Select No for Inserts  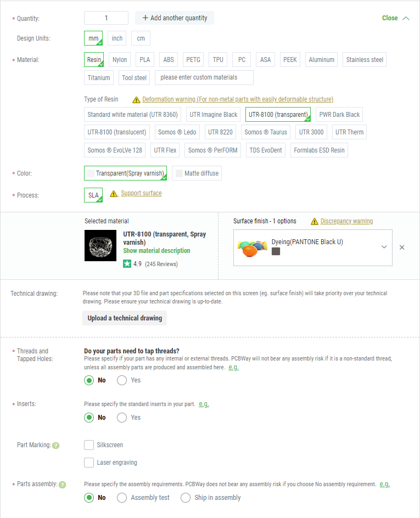(x=89, y=418)
